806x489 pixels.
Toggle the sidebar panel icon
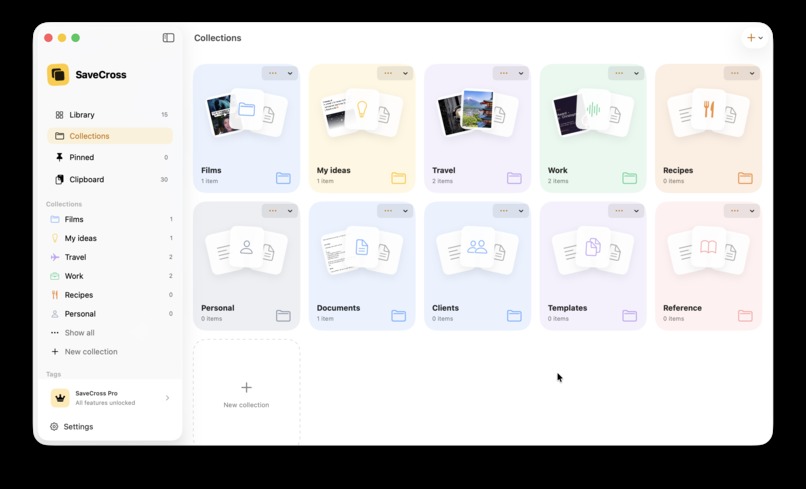point(169,38)
